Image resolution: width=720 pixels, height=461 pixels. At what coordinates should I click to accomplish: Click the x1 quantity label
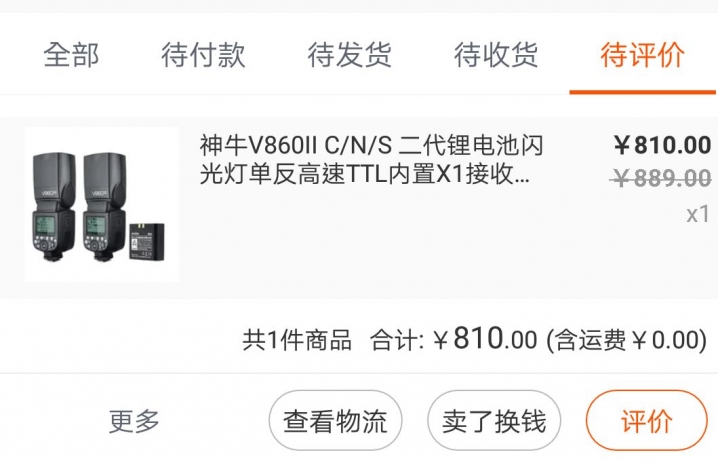click(x=698, y=214)
